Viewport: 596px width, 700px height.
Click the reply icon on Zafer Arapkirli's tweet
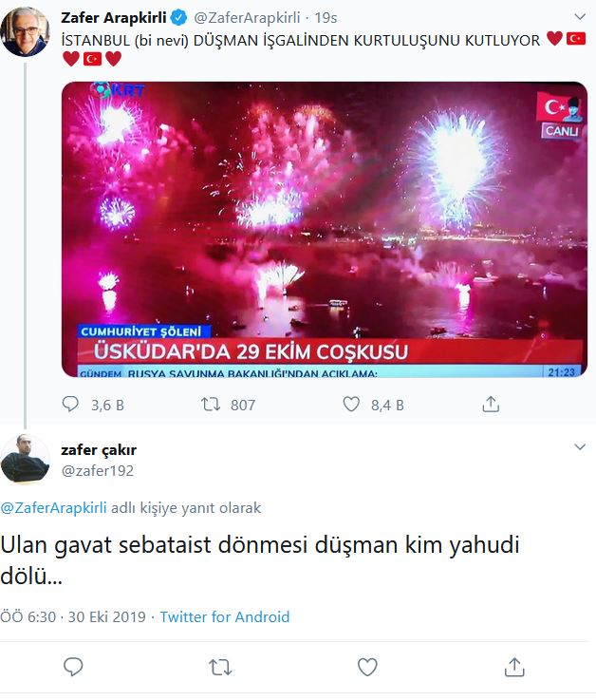70,404
